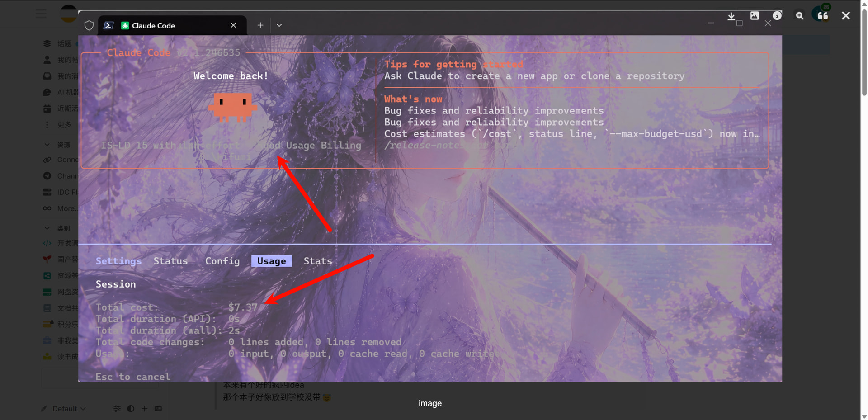Image resolution: width=868 pixels, height=420 pixels.
Task: Expand the 更多 sidebar menu
Action: pyautogui.click(x=57, y=124)
